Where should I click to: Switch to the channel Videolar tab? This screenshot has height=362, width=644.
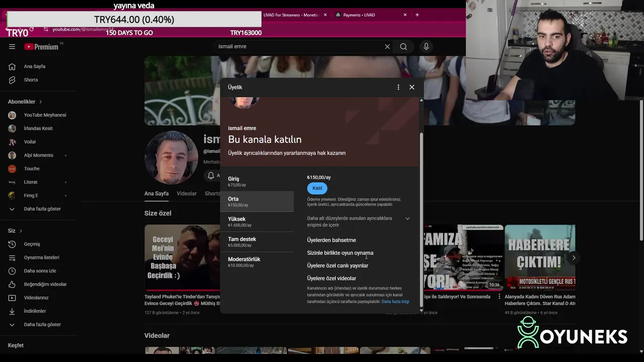187,194
